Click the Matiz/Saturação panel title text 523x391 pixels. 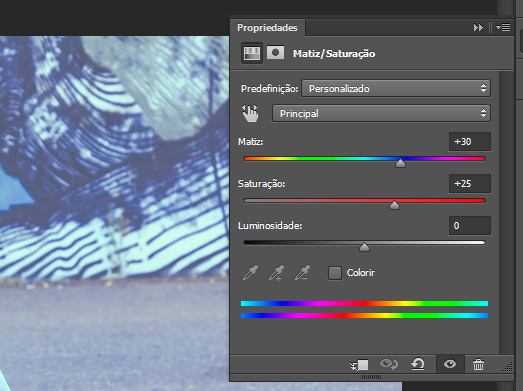pyautogui.click(x=334, y=54)
